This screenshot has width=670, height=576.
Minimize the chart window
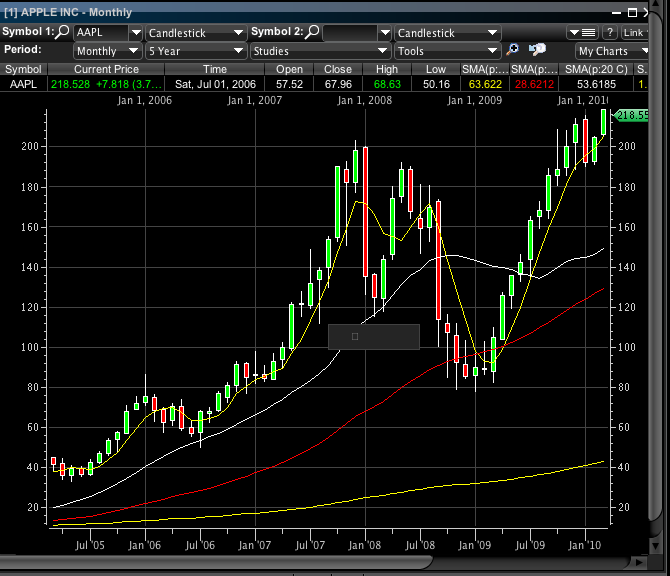616,10
